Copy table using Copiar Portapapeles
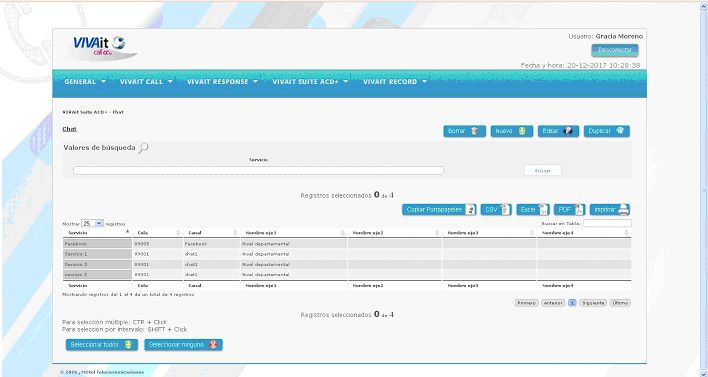 coord(439,209)
